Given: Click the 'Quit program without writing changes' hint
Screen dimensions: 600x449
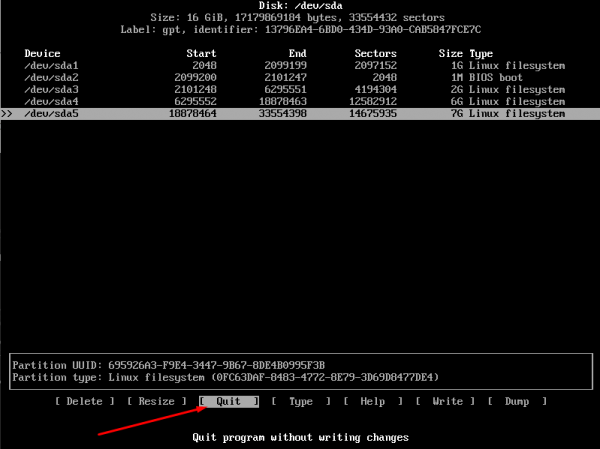Looking at the screenshot, I should (300, 437).
